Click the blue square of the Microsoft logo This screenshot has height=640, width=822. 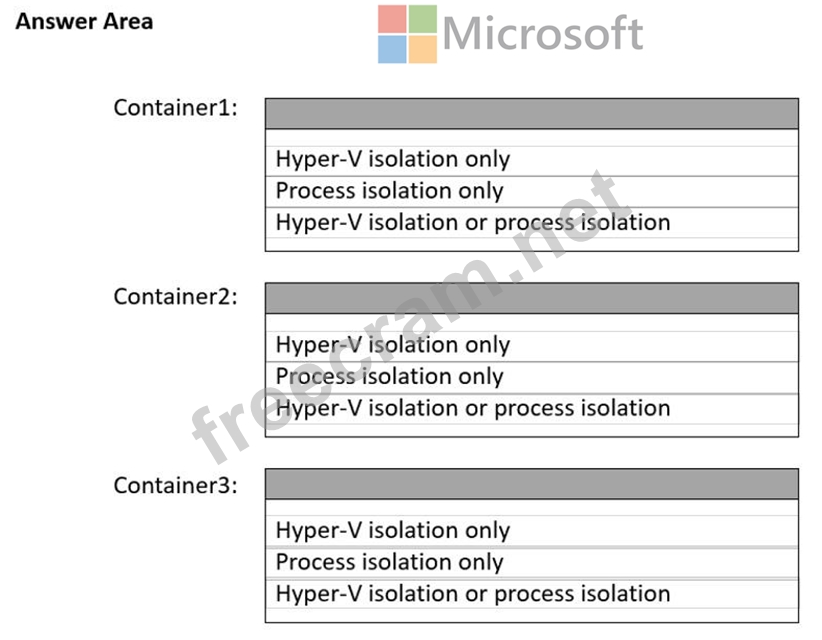392,50
